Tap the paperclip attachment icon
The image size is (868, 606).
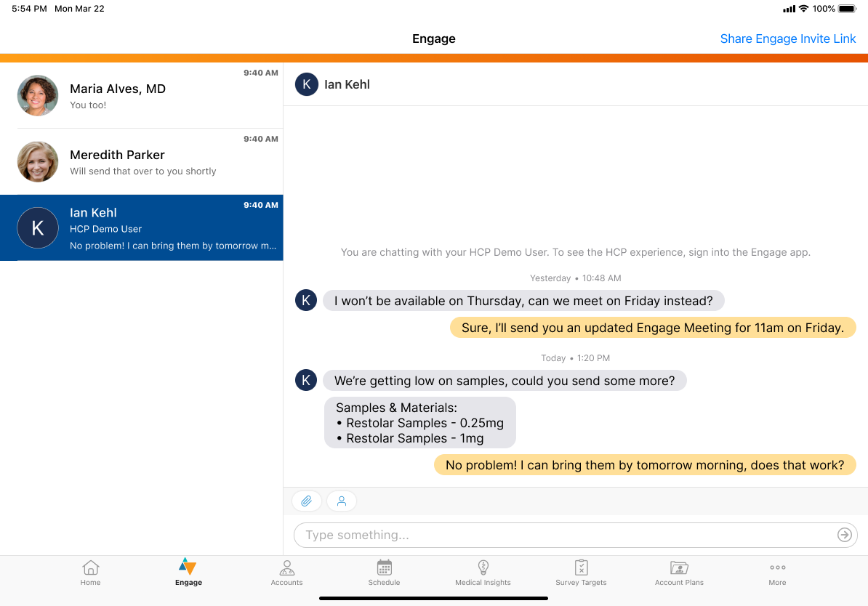306,501
